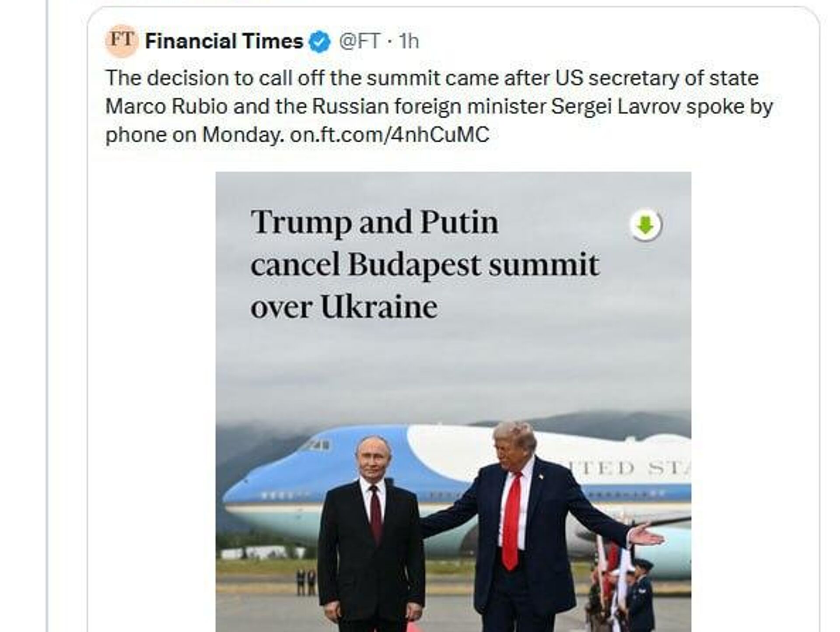Image resolution: width=840 pixels, height=632 pixels.
Task: Click the 'Trump and Putin' headline line
Action: pos(374,222)
